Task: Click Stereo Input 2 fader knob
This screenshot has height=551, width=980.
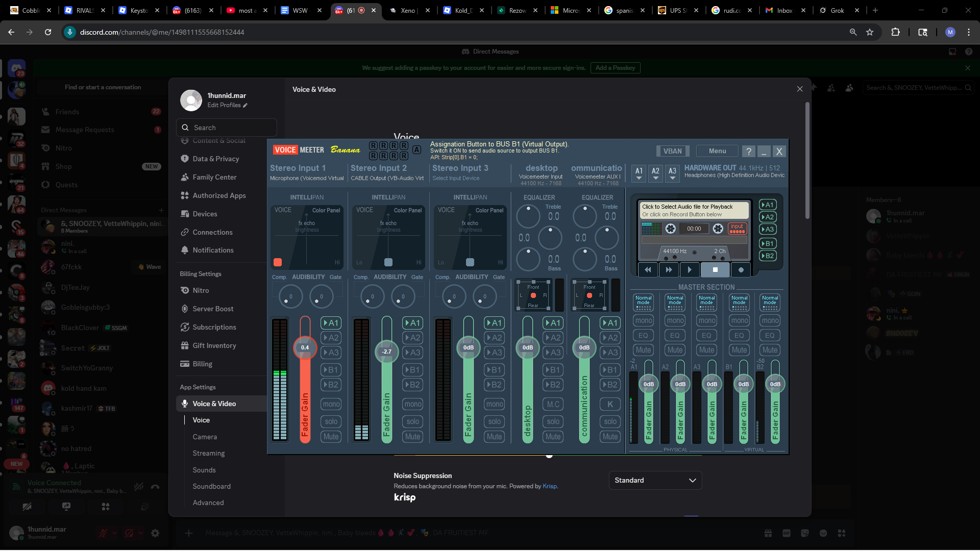Action: (386, 352)
